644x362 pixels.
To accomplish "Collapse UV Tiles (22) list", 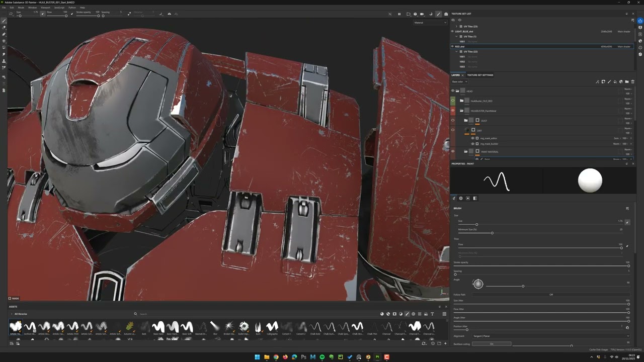I will point(456,51).
